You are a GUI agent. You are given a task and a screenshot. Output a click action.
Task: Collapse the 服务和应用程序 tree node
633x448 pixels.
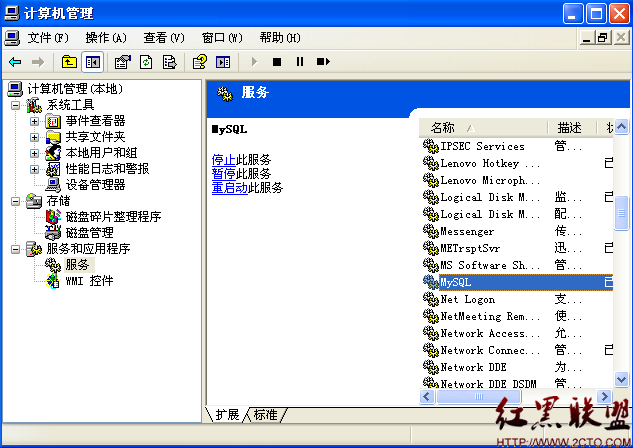(x=15, y=249)
